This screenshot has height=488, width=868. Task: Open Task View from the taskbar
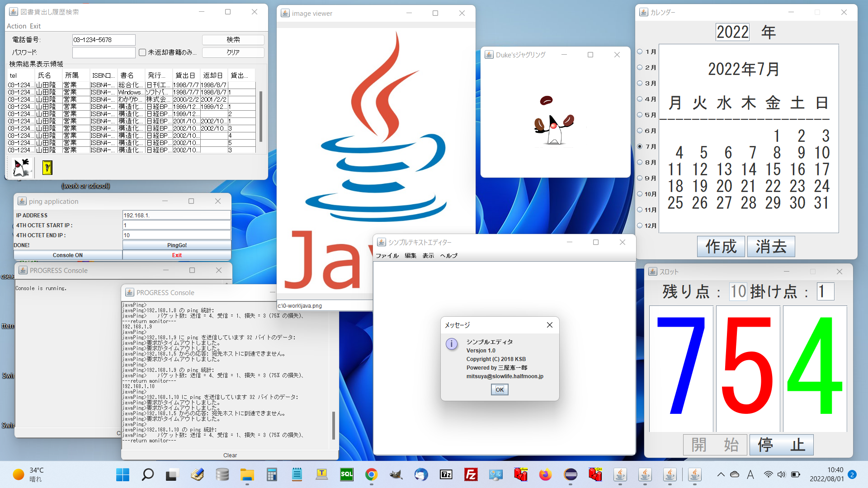pos(172,474)
